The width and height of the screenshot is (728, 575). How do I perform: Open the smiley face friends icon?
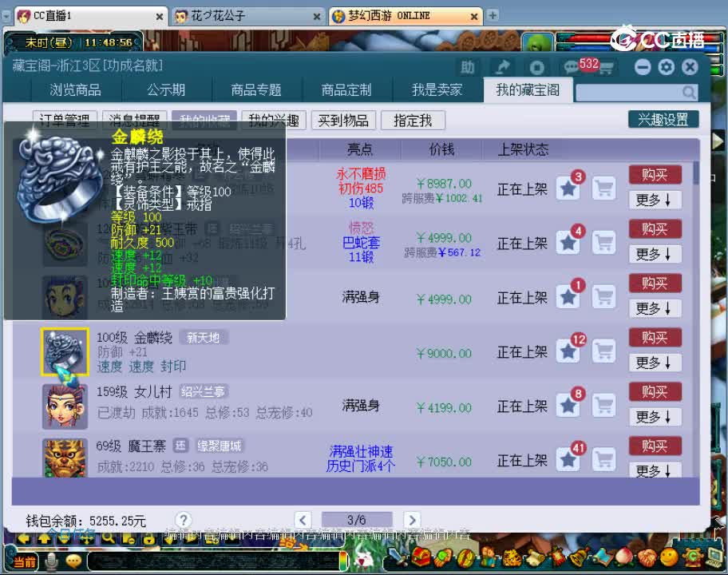(x=669, y=557)
